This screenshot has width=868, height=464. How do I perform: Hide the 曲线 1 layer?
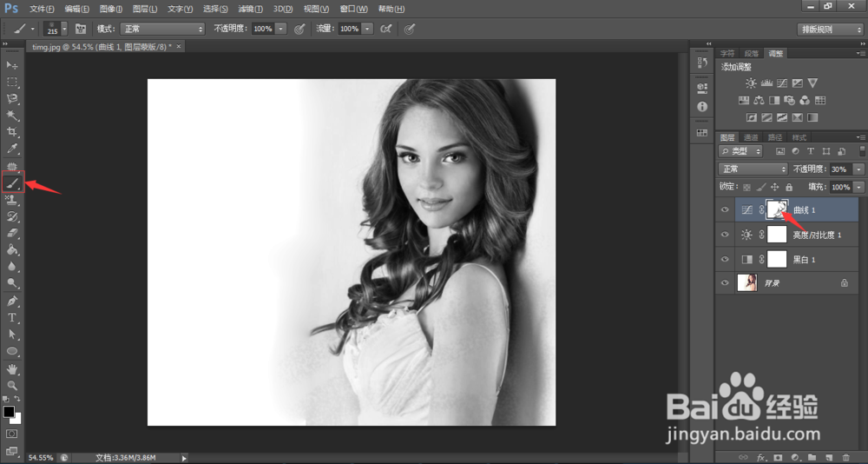tap(725, 210)
